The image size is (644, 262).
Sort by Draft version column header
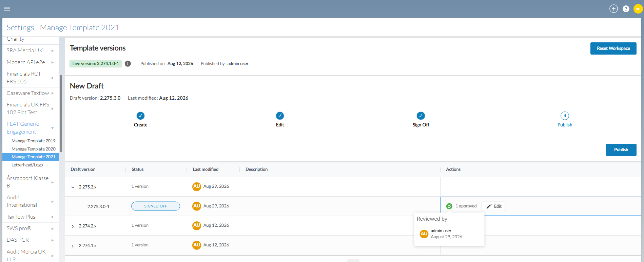(x=83, y=169)
